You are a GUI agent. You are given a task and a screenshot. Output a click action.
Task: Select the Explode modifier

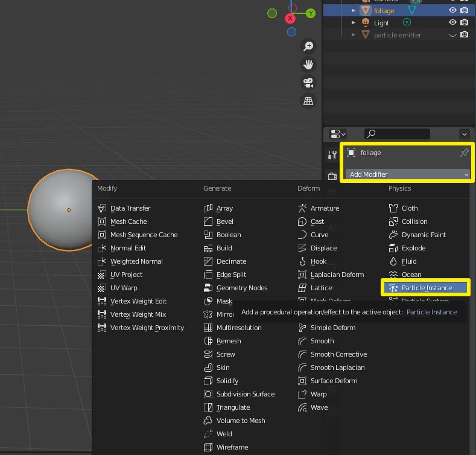(407, 248)
